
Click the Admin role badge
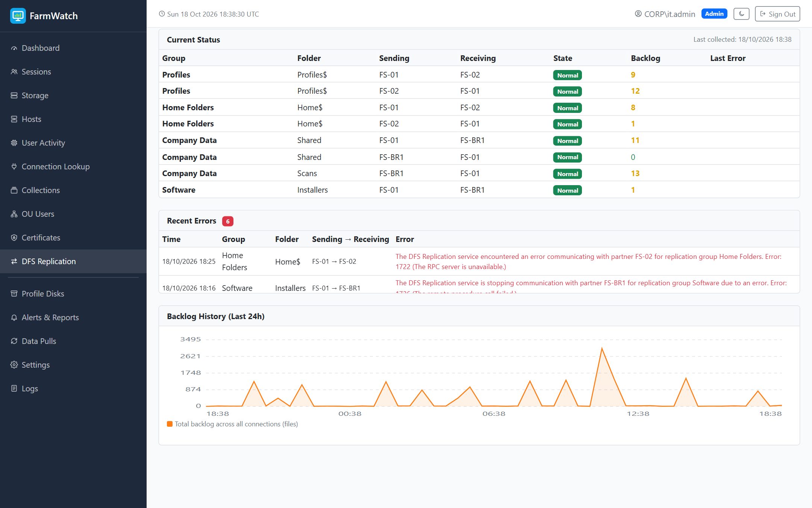714,14
